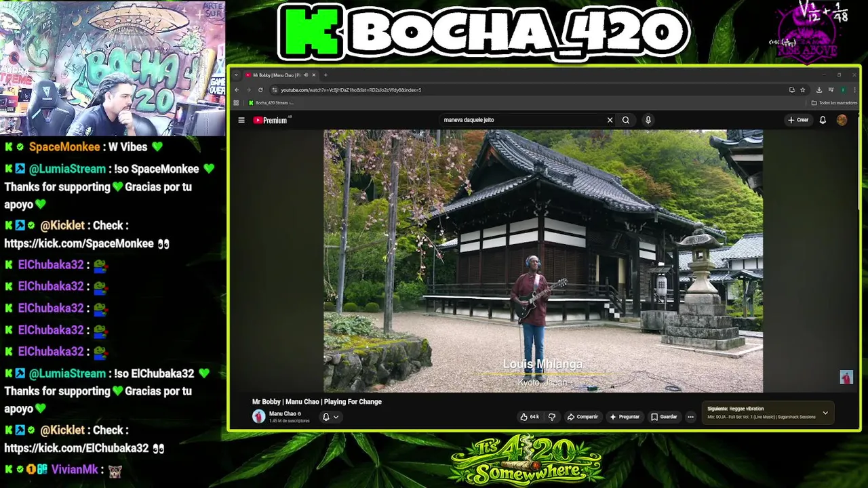Run search with the magnifier button
Image resolution: width=868 pixels, height=488 pixels.
coord(626,120)
